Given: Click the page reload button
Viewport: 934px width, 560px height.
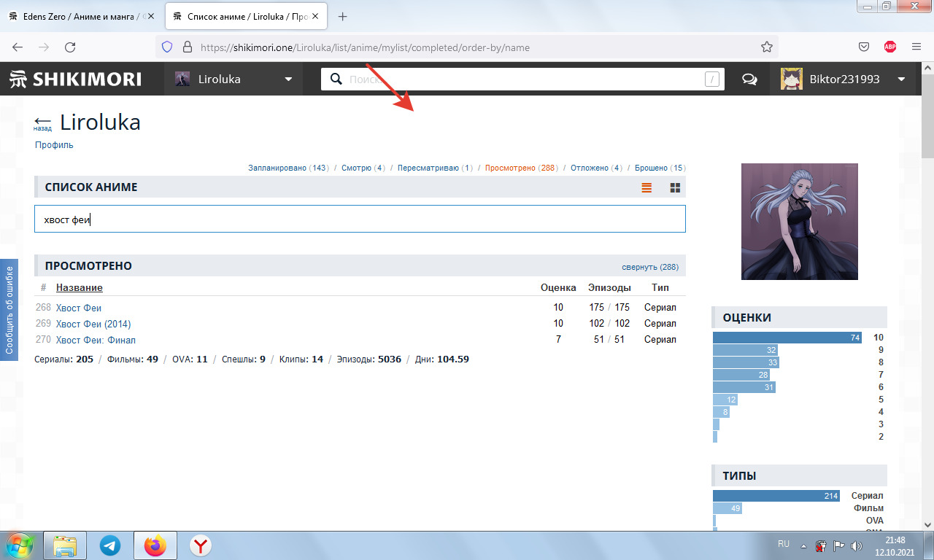Looking at the screenshot, I should pos(70,47).
